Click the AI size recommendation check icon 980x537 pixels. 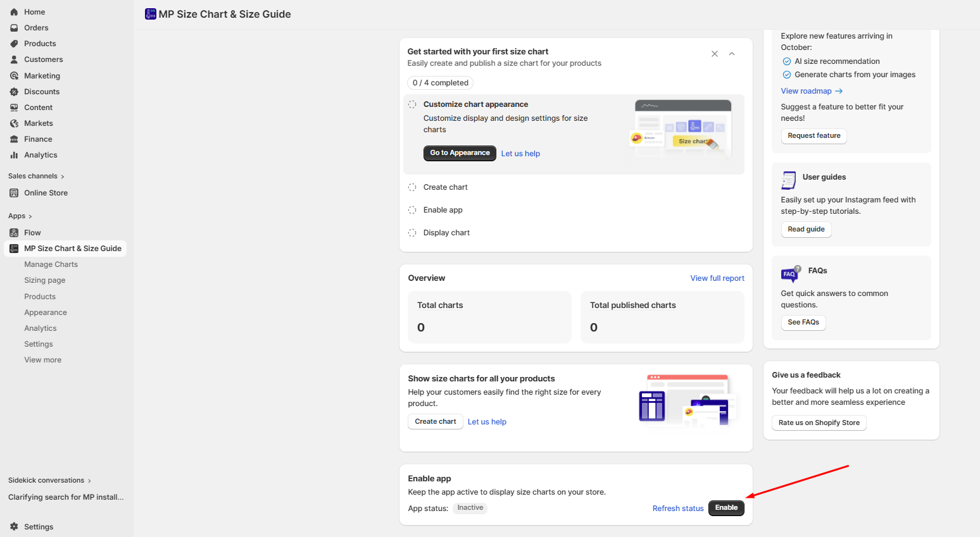click(787, 61)
